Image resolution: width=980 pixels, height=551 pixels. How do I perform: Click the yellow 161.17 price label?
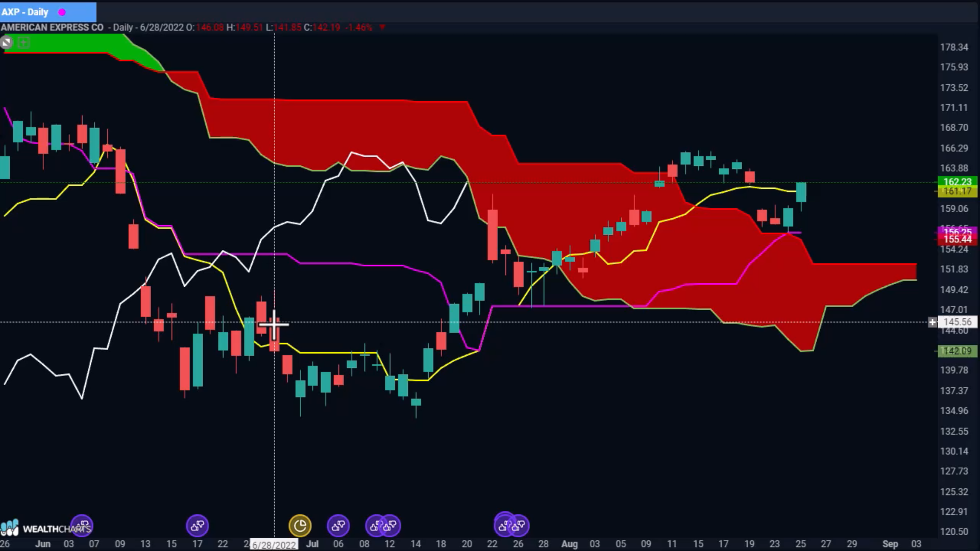[x=958, y=191]
